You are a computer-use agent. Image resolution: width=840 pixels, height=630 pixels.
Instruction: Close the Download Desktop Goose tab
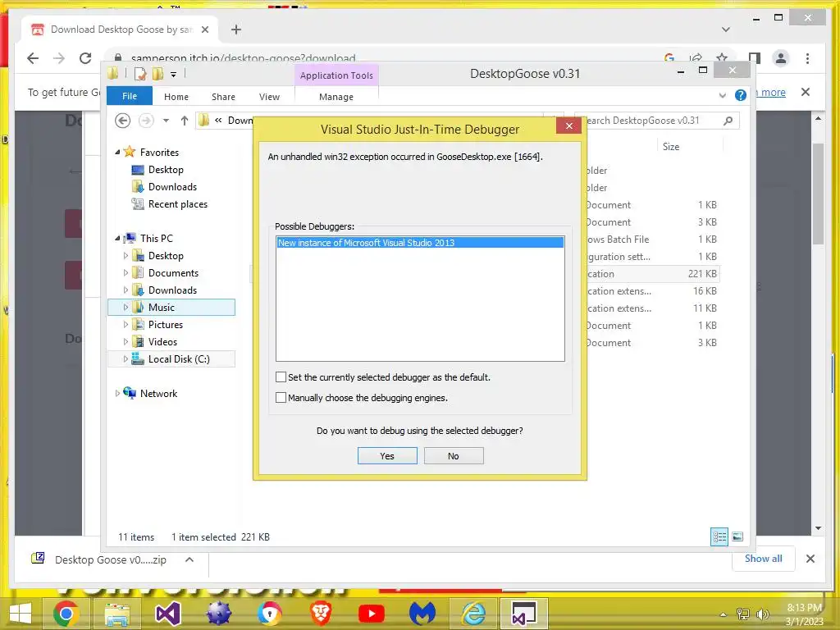204,30
